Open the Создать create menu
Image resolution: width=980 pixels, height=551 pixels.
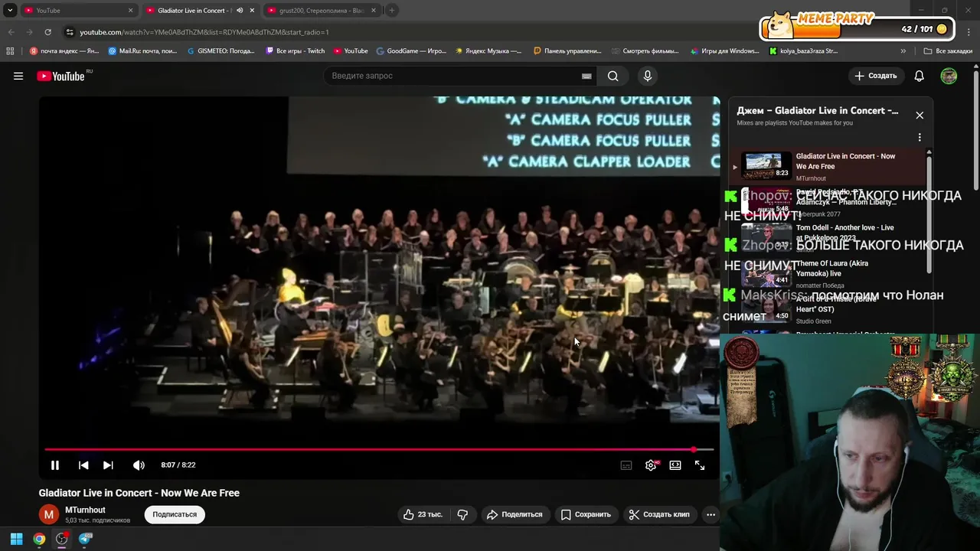876,76
